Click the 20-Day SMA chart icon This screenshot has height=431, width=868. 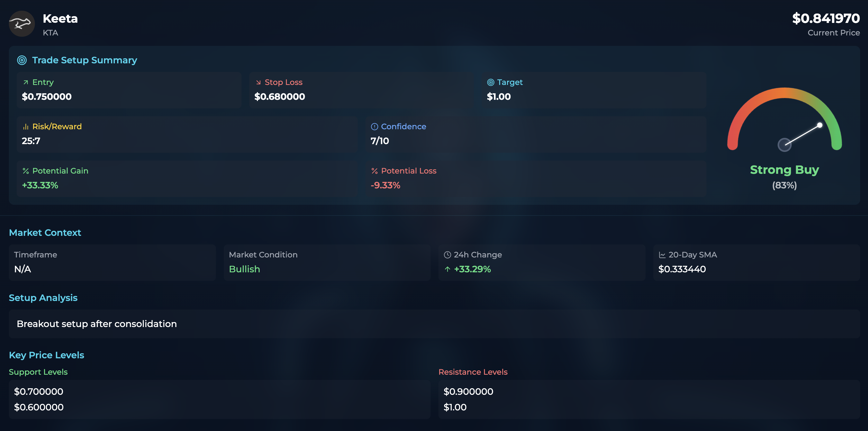click(662, 255)
